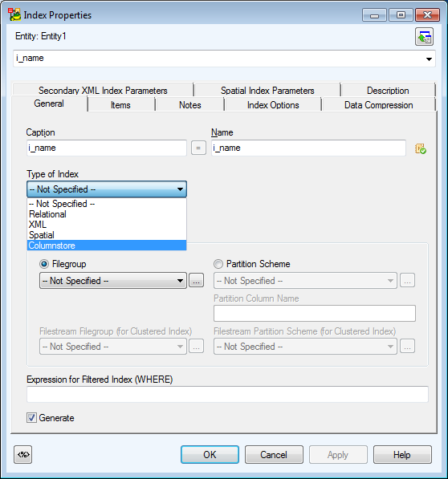448x479 pixels.
Task: Focus the Expression for Filtered Index field
Action: click(x=227, y=395)
